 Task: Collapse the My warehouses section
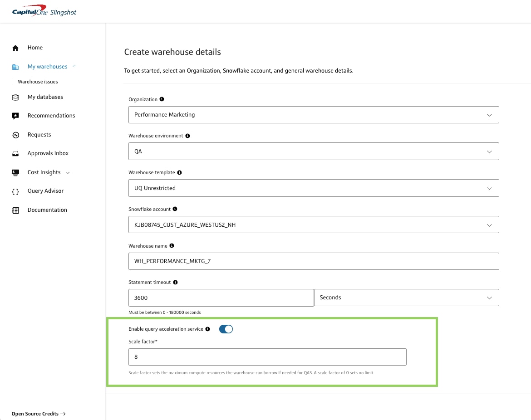point(75,66)
